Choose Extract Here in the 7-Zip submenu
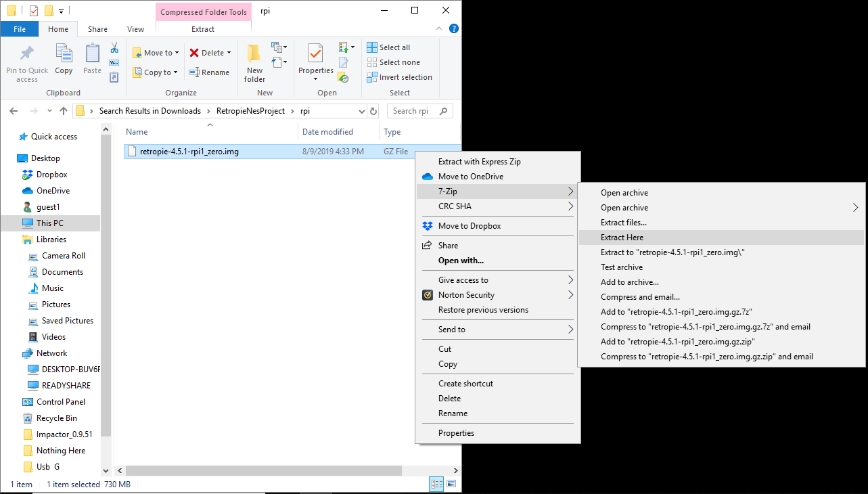 721,238
